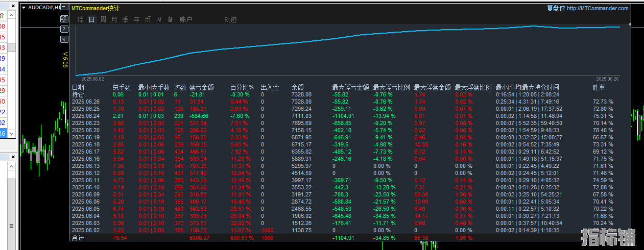The width and height of the screenshot is (644, 250).
Task: Click the 移 move-panel button
Action: coord(64,19)
